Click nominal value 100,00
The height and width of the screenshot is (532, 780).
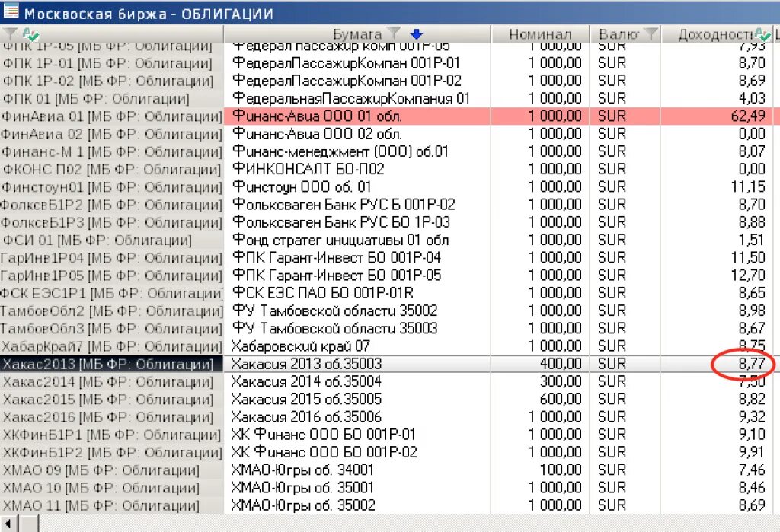[561, 470]
